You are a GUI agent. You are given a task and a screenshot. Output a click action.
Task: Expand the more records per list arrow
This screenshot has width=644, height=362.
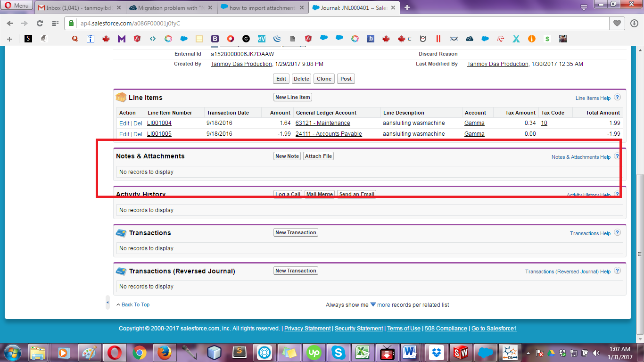click(373, 304)
